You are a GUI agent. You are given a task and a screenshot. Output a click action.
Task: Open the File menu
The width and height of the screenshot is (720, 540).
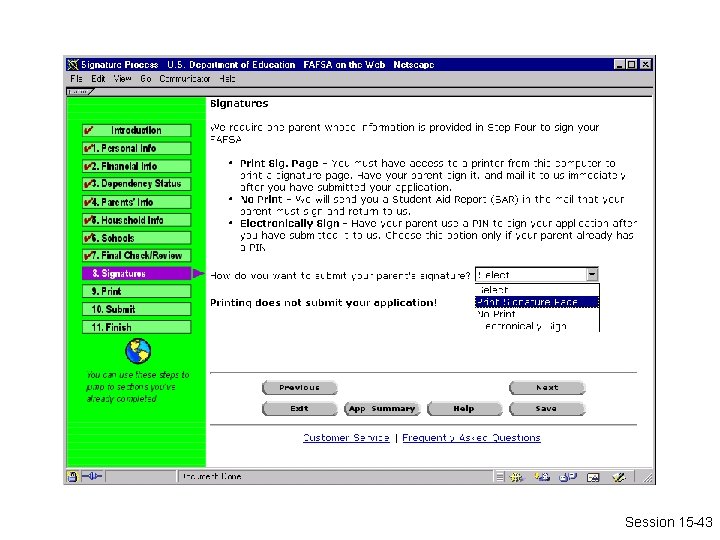[x=76, y=79]
